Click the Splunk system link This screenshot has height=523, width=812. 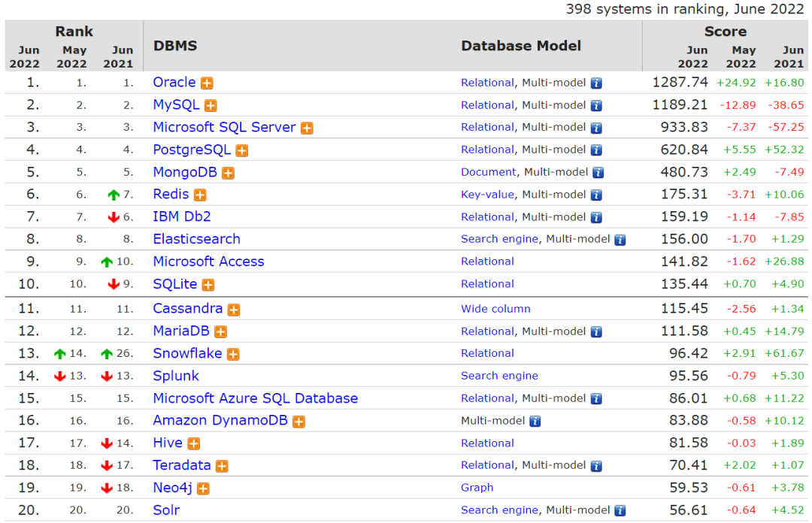176,376
